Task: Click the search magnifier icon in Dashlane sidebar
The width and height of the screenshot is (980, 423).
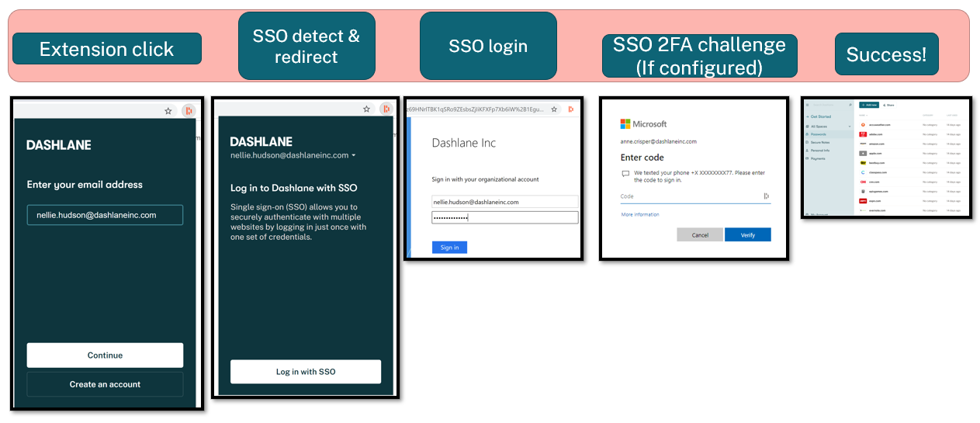Action: pyautogui.click(x=850, y=105)
